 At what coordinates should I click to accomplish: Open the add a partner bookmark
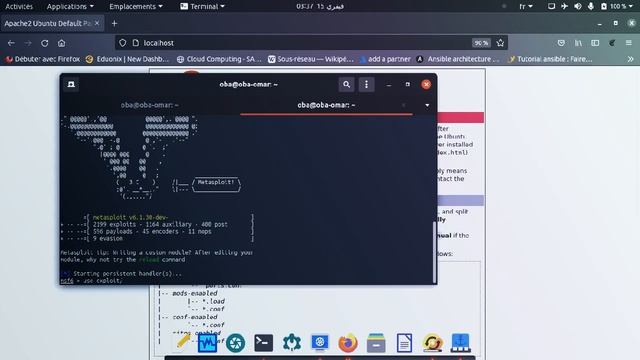pos(385,59)
